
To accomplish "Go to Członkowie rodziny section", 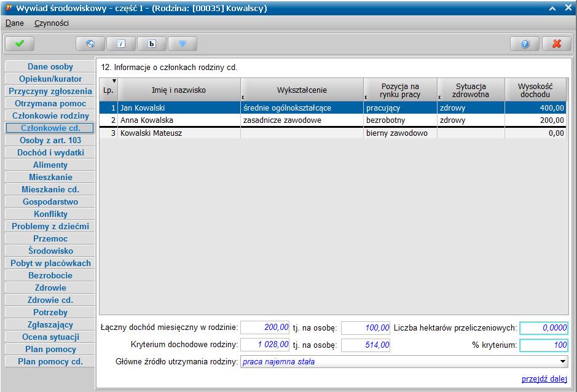I will [50, 116].
